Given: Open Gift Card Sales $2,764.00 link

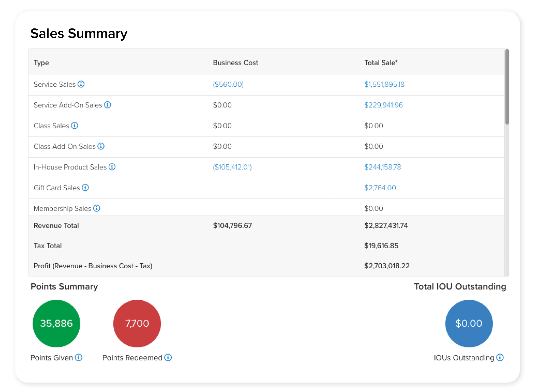Looking at the screenshot, I should coord(380,188).
